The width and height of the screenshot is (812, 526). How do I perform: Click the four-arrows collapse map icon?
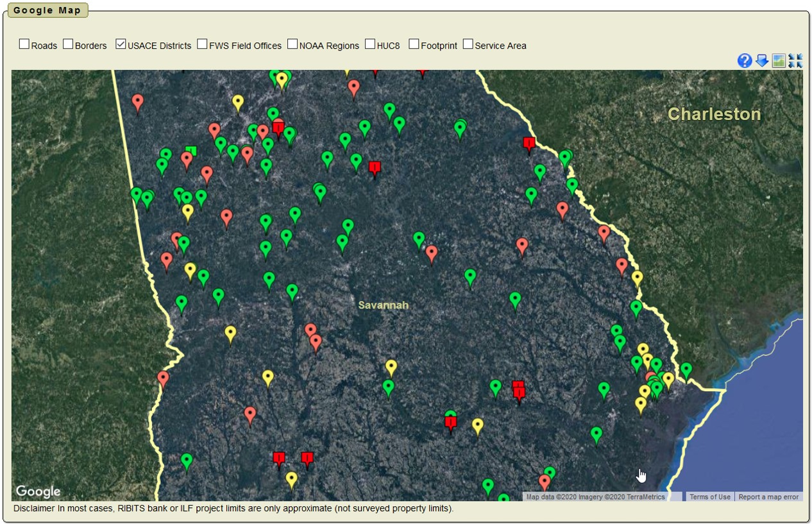point(795,61)
